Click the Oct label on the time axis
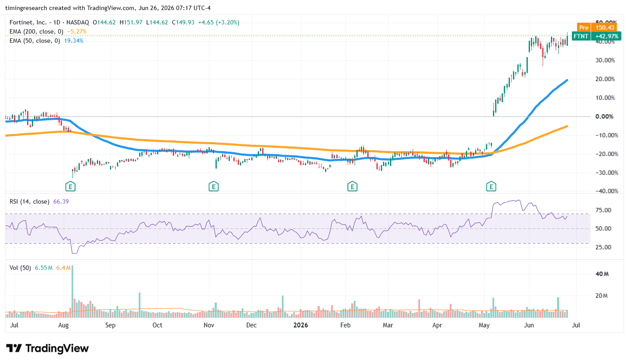 157,325
